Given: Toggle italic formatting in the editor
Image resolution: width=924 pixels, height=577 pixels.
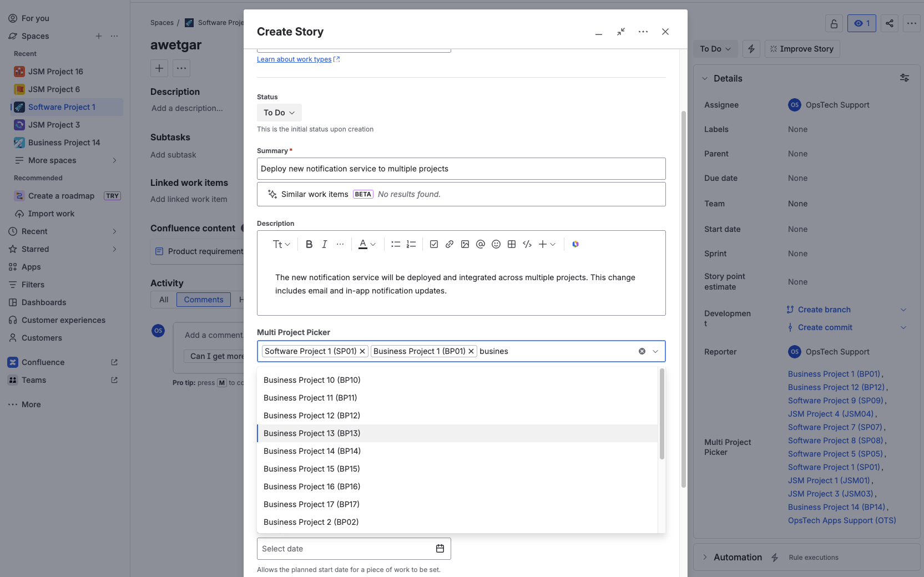Looking at the screenshot, I should point(324,244).
